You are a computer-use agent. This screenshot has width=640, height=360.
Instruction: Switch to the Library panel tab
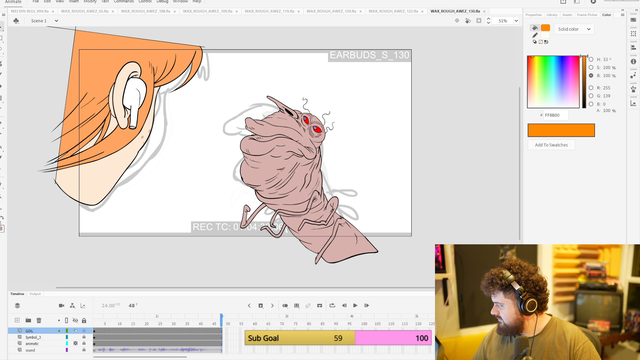552,15
